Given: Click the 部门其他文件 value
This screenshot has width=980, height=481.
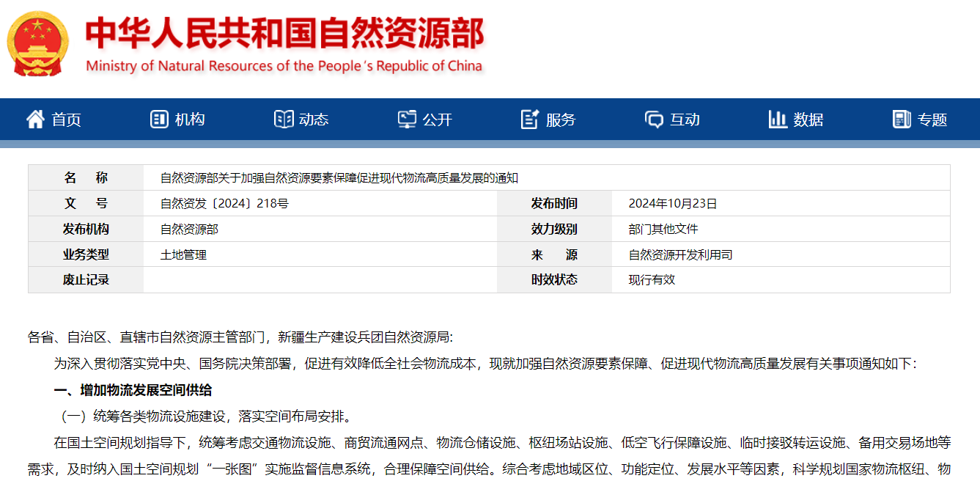Looking at the screenshot, I should (x=663, y=230).
